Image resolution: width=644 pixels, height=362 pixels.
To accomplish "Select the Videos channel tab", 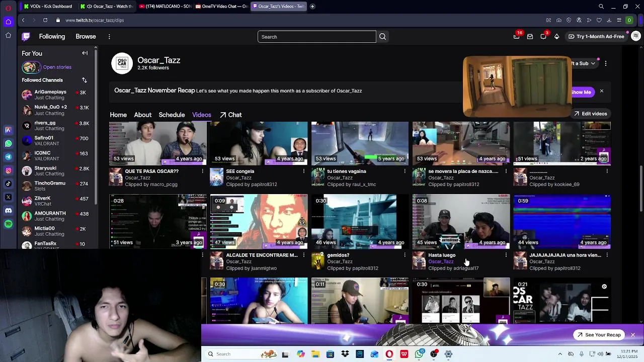I will 201,115.
